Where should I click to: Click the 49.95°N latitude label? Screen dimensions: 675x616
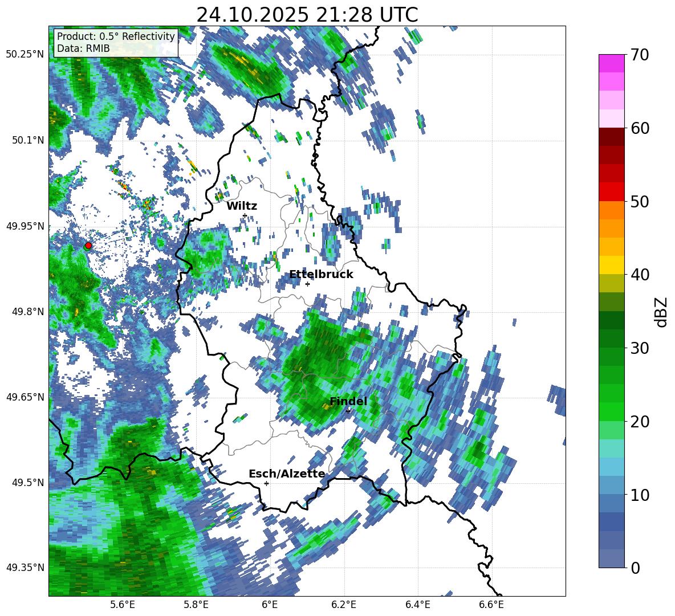25,226
